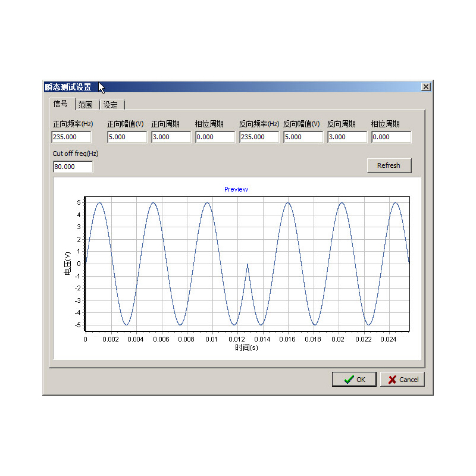The width and height of the screenshot is (476, 476).
Task: Select the 相位周期 field beside 反向周期
Action: click(x=391, y=137)
